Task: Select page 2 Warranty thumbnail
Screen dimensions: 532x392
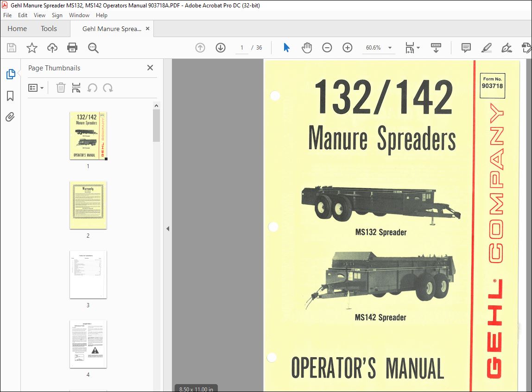Action: (88, 205)
